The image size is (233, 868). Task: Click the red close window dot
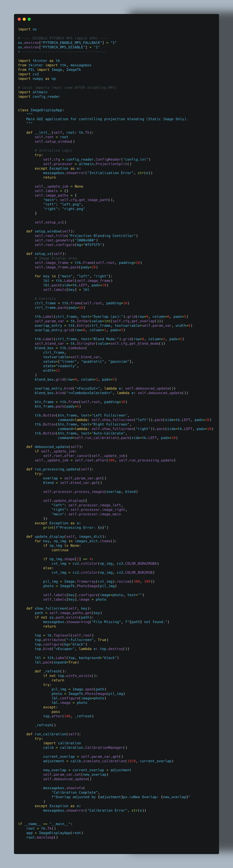[x=19, y=19]
